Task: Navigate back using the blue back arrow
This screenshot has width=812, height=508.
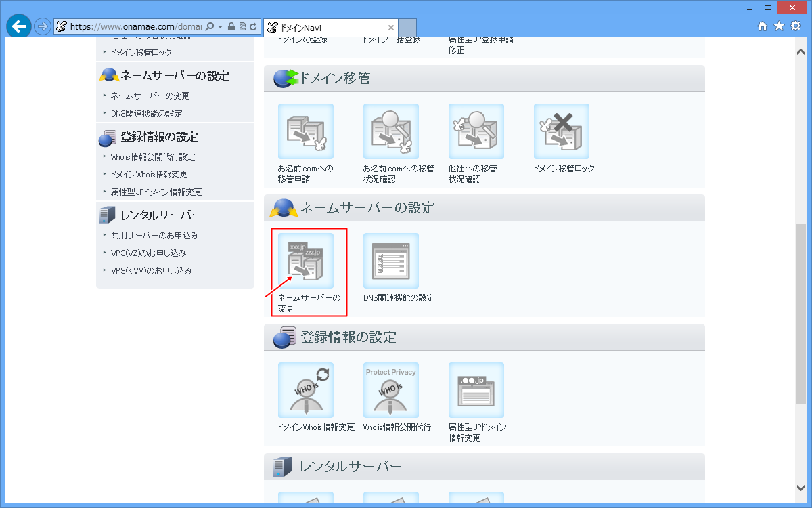Action: point(18,26)
